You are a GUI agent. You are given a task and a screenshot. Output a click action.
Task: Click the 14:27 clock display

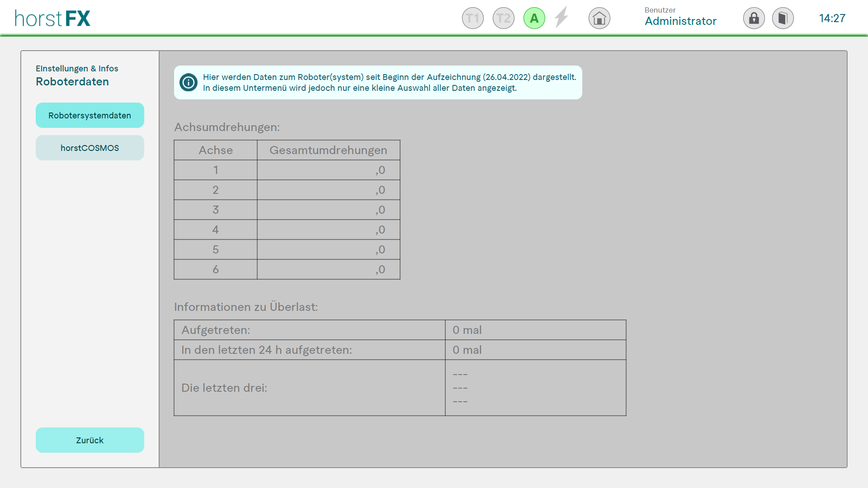click(x=832, y=19)
